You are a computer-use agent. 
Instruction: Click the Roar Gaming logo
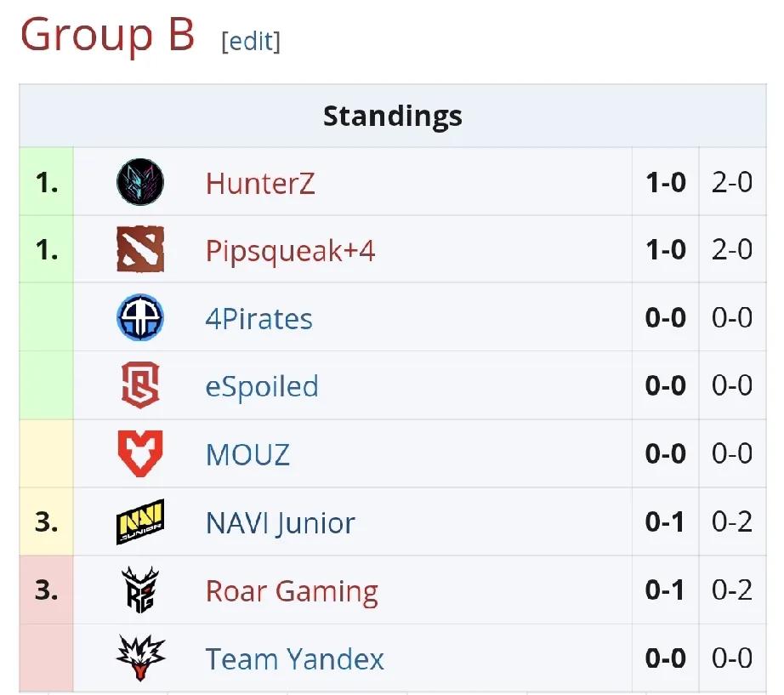click(140, 590)
